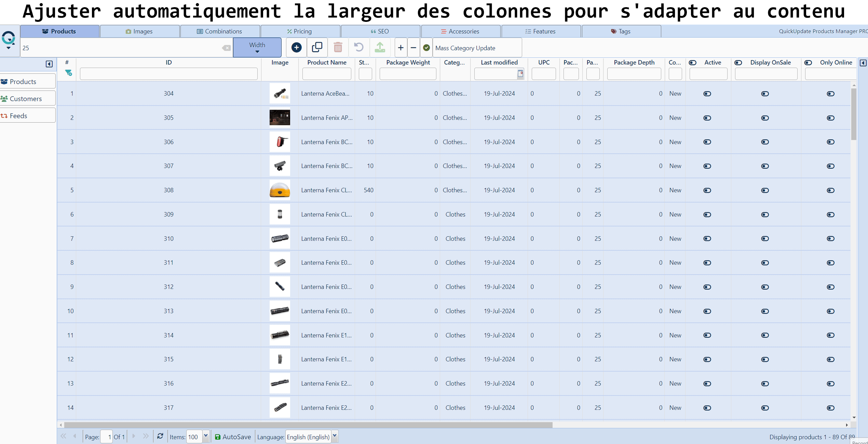
Task: Undo recent changes with the undo icon
Action: coord(358,47)
